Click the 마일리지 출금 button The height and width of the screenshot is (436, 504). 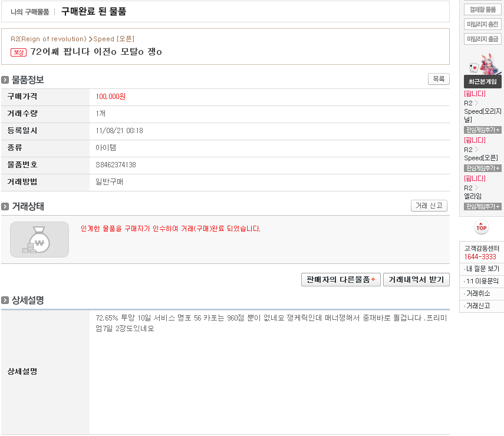pos(482,39)
